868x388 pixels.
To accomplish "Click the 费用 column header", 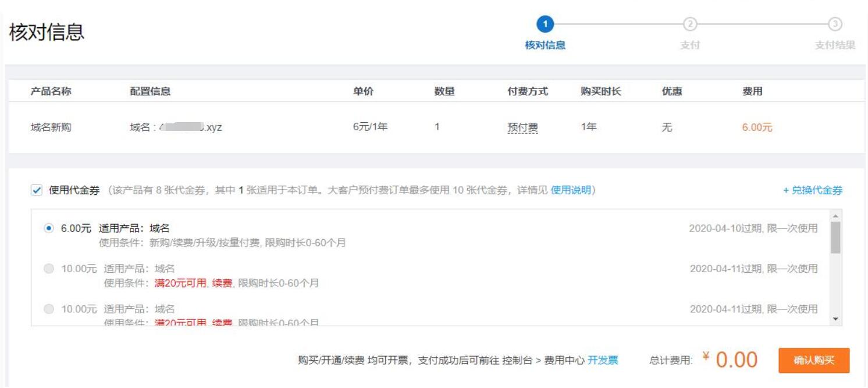I will coord(752,91).
